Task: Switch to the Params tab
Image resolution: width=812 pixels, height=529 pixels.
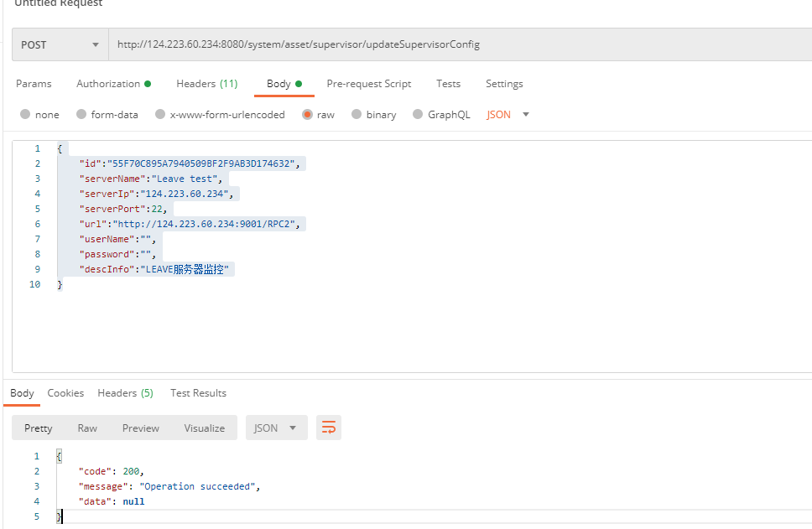Action: (x=34, y=84)
